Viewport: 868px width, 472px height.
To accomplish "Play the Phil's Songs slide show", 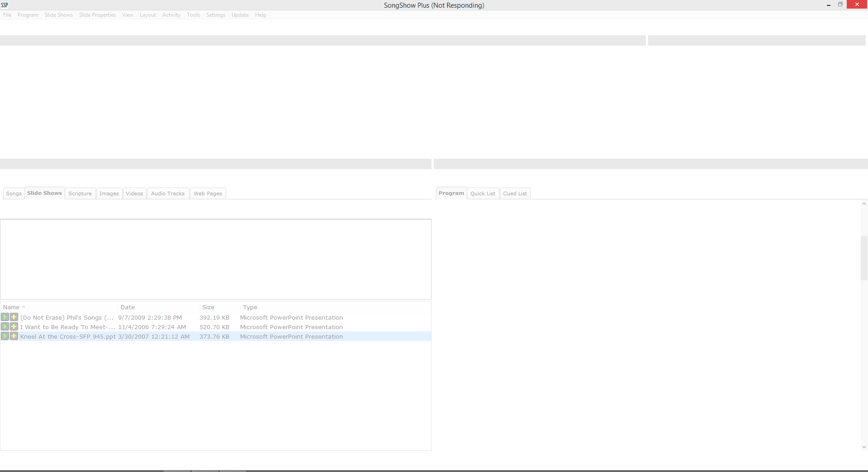I will click(5, 317).
